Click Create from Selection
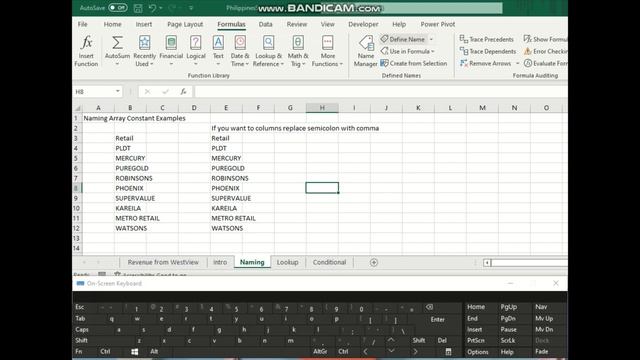Viewport: 640px width, 360px height. 414,63
